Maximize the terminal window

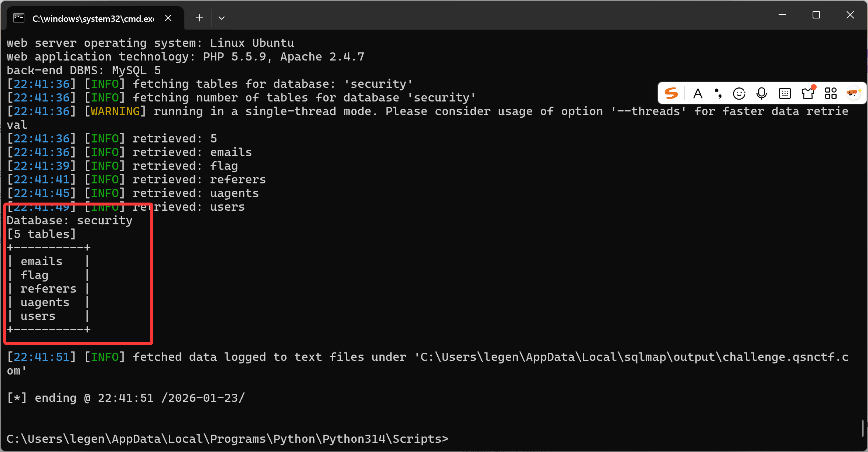click(816, 15)
